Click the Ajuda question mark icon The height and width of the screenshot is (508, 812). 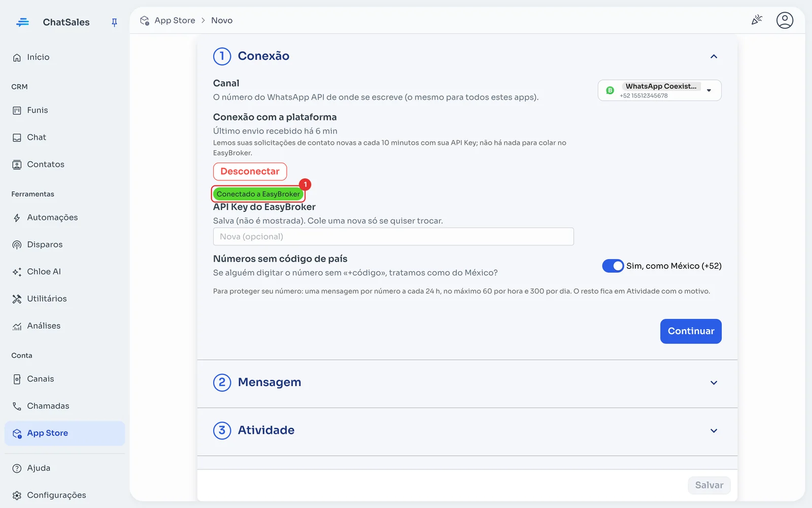point(17,468)
